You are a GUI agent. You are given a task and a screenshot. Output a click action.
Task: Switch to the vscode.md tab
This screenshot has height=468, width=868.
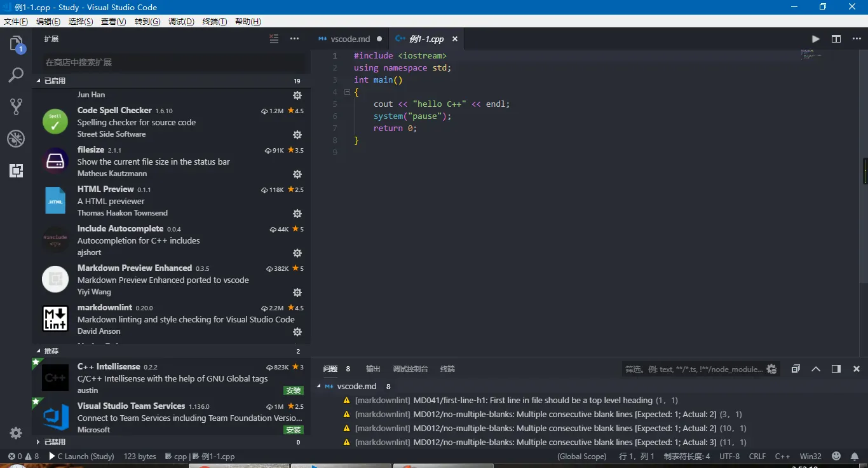pyautogui.click(x=349, y=39)
